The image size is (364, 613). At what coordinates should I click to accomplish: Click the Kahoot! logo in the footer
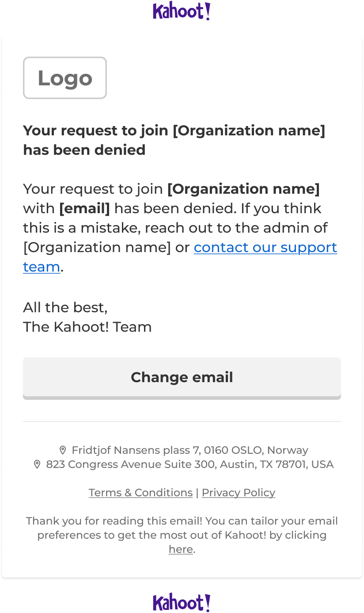click(182, 602)
